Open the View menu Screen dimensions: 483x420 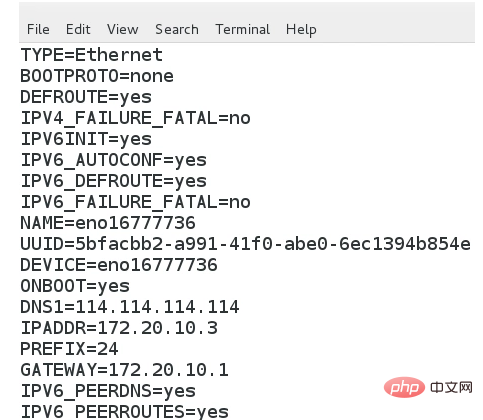(x=122, y=29)
